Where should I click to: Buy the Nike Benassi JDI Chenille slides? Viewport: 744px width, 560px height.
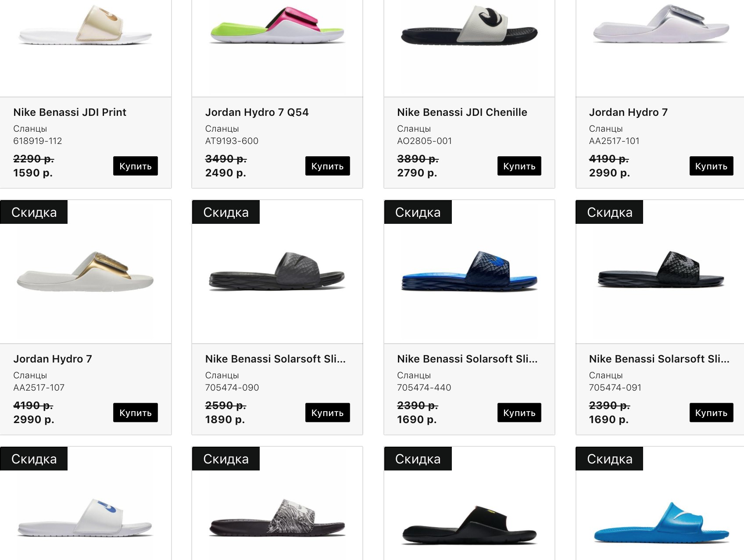519,166
